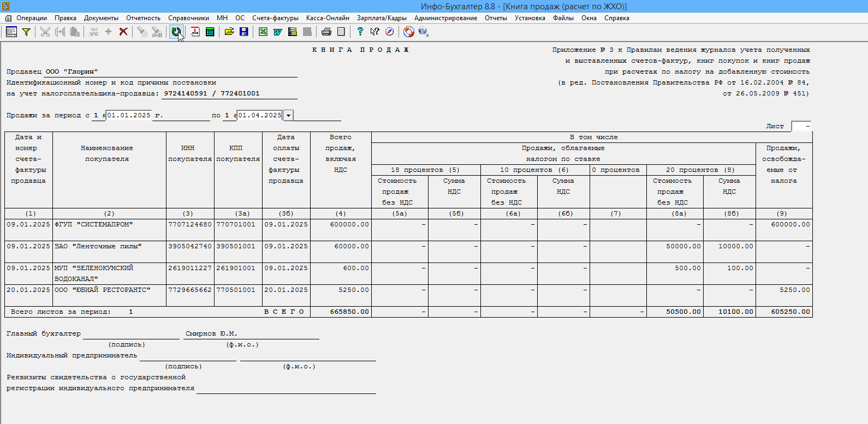Click the clipboard paste icon

point(75,32)
